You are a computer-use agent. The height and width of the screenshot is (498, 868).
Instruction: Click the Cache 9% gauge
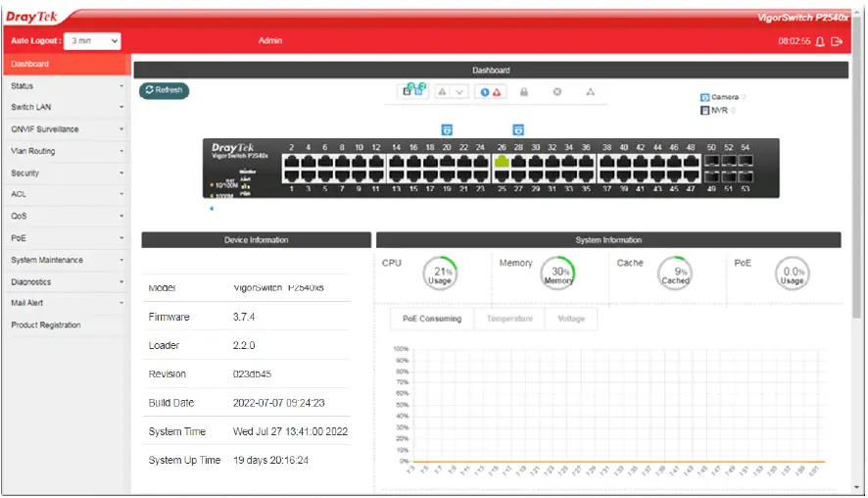coord(675,274)
